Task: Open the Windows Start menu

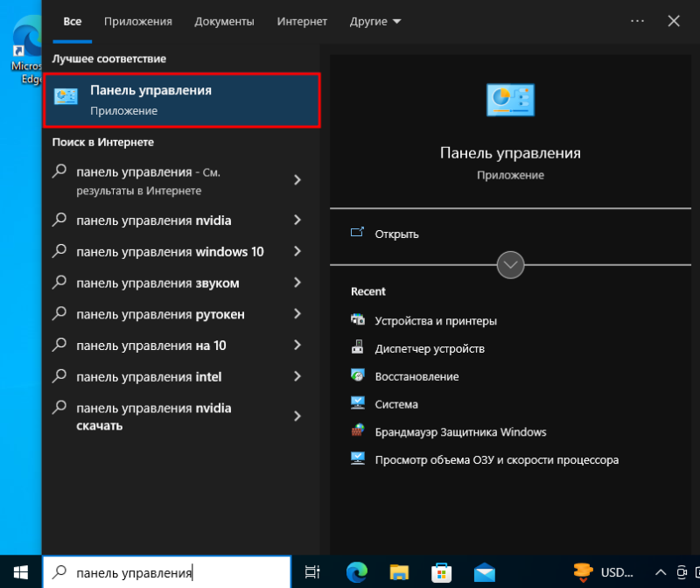Action: click(x=20, y=572)
